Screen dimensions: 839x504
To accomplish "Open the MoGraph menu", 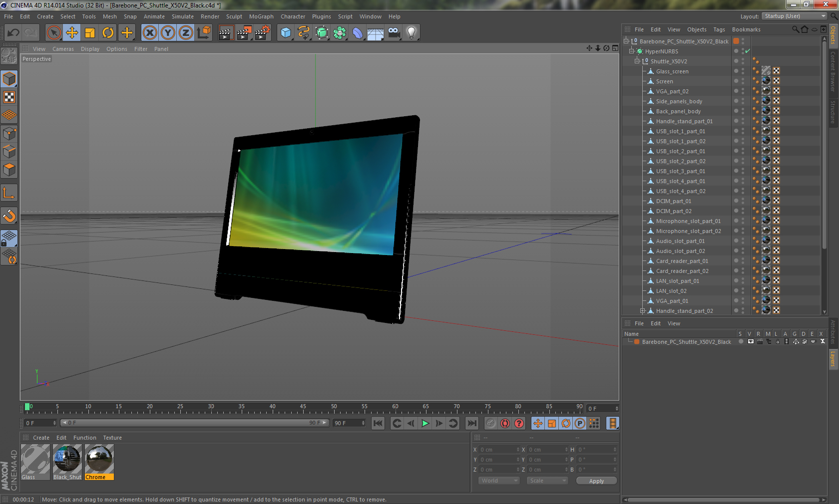I will (261, 16).
